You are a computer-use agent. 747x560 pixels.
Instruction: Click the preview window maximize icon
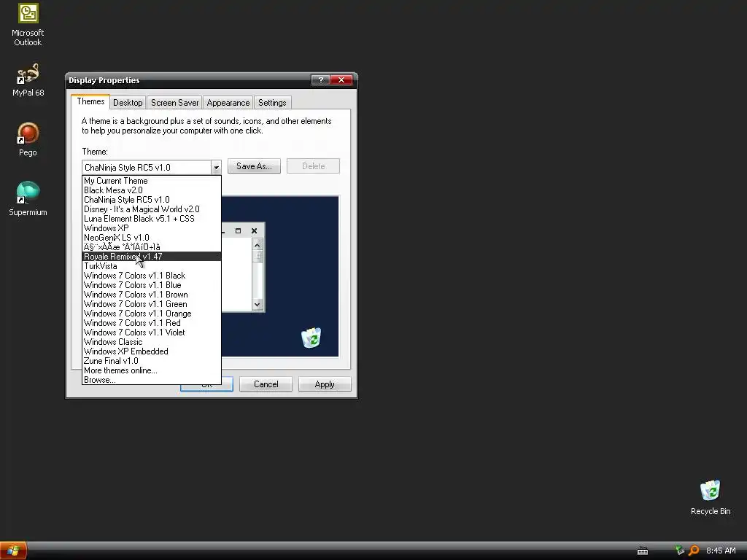(x=239, y=231)
